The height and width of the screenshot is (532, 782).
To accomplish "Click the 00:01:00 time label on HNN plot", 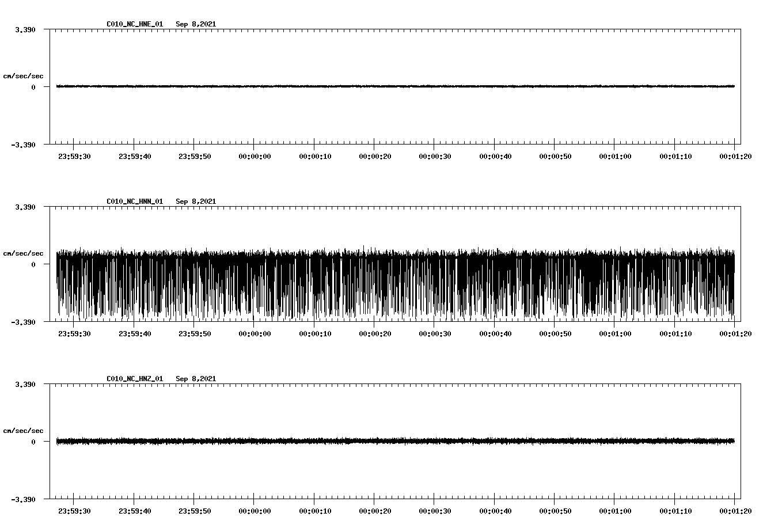I will (615, 333).
